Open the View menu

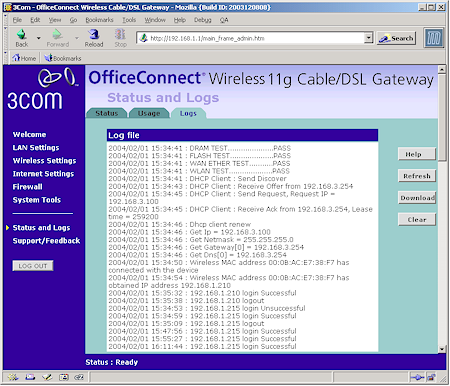pos(55,20)
